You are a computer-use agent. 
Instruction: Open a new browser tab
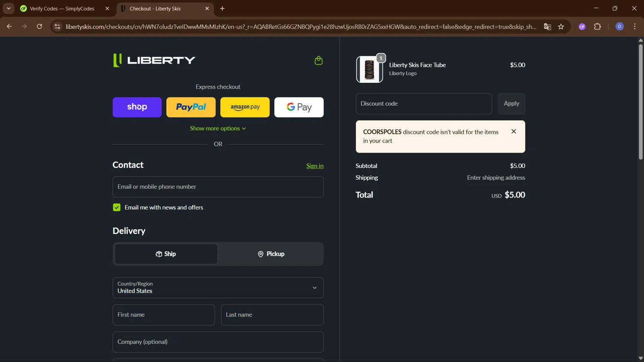(222, 9)
